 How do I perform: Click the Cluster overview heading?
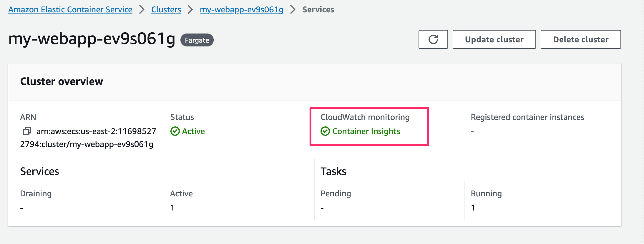62,81
